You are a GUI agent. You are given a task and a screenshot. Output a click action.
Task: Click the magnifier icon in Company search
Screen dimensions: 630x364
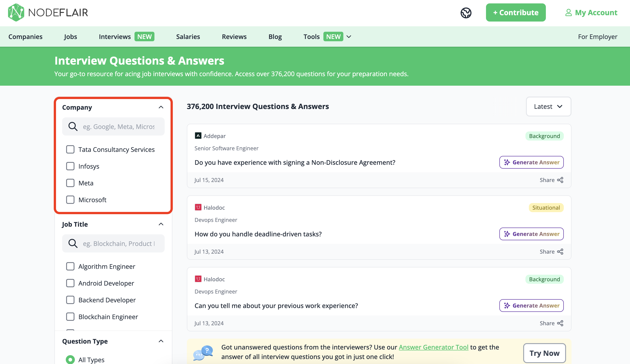pyautogui.click(x=73, y=127)
